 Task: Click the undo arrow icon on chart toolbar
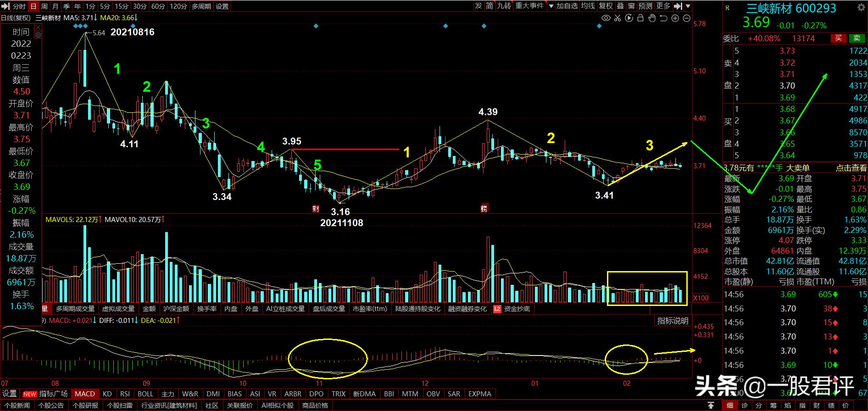(x=663, y=18)
